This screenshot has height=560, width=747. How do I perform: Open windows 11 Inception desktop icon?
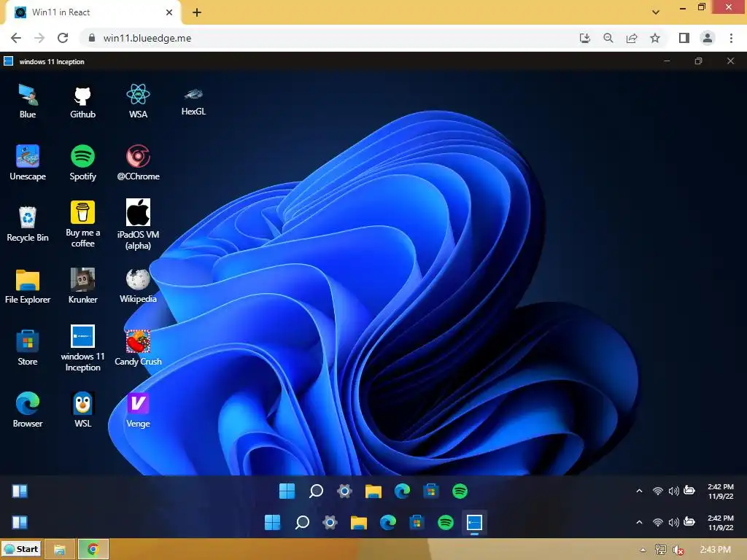tap(83, 348)
